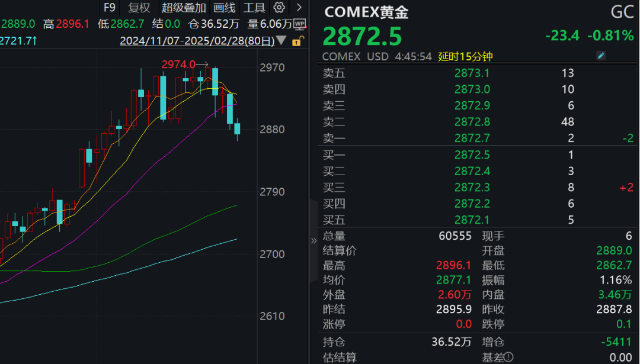Click 开盘 value 2889.0 in quote panel
This screenshot has height=364, width=640.
(614, 250)
